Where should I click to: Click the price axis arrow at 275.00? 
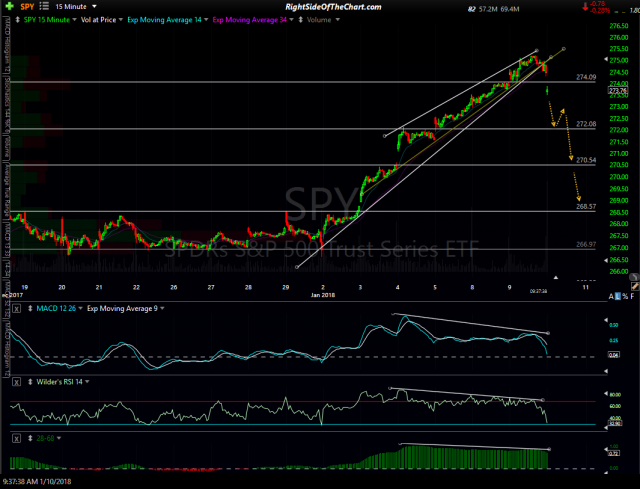(x=605, y=60)
